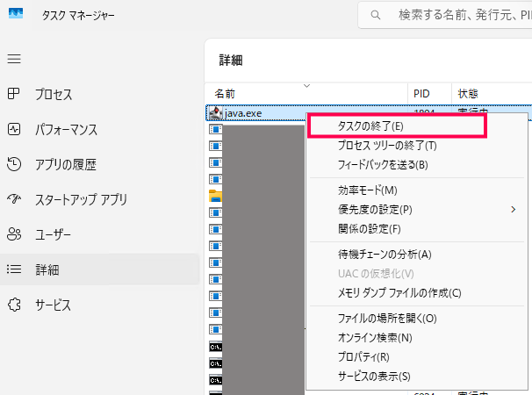Click the タスク マネージャー title text
This screenshot has height=395, width=532.
pyautogui.click(x=78, y=15)
